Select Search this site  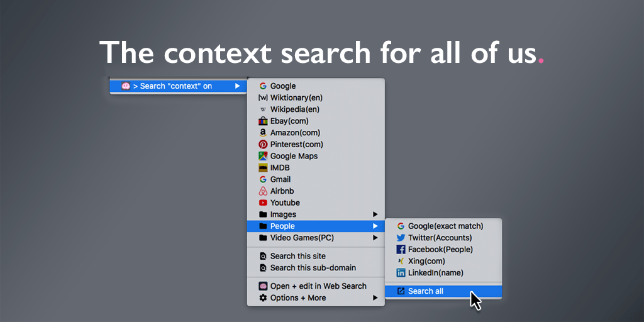tap(316, 256)
